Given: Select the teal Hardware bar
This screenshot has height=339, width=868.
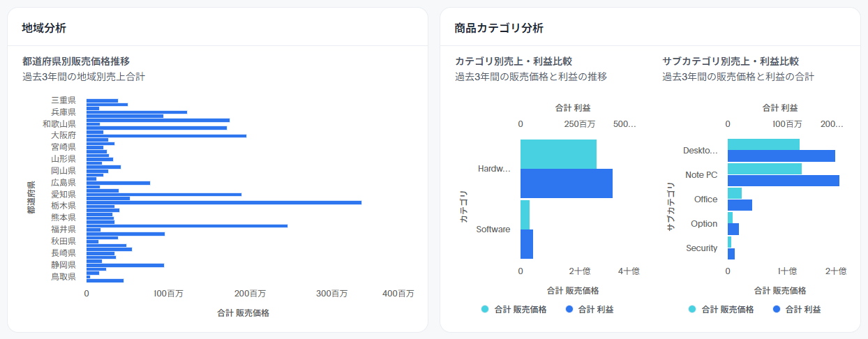Looking at the screenshot, I should click(558, 153).
